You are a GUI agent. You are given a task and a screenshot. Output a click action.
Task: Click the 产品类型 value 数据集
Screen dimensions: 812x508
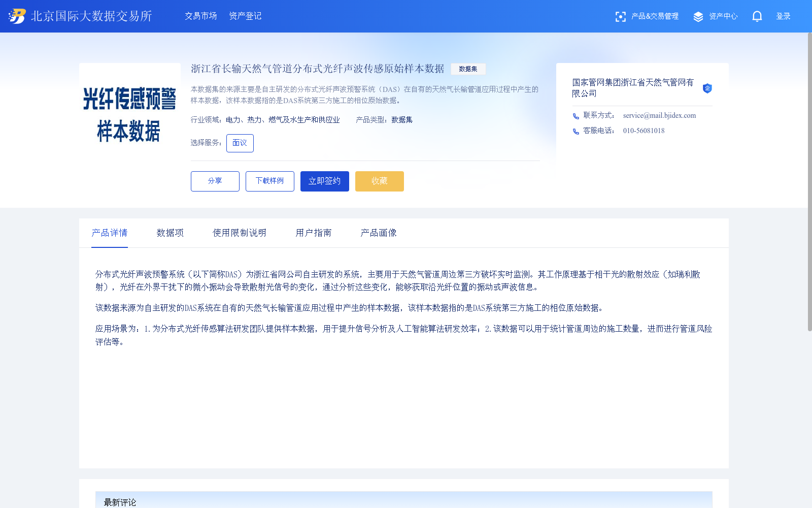(x=402, y=120)
